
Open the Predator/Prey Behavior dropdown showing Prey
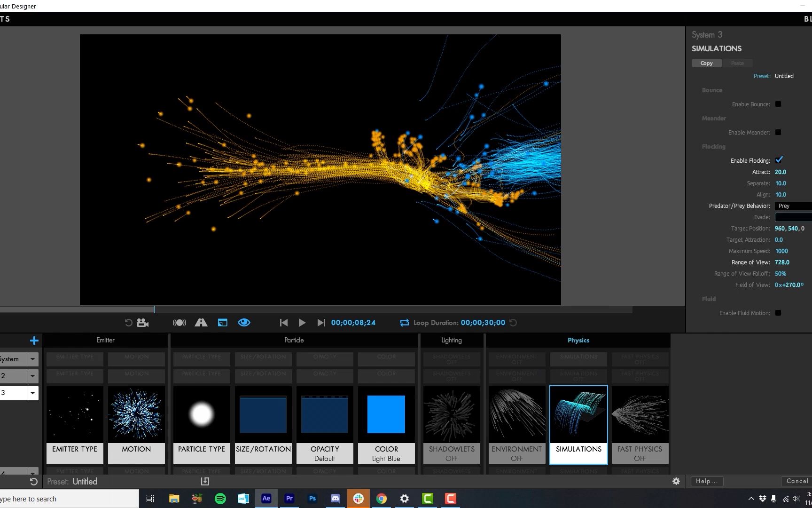[x=793, y=206]
